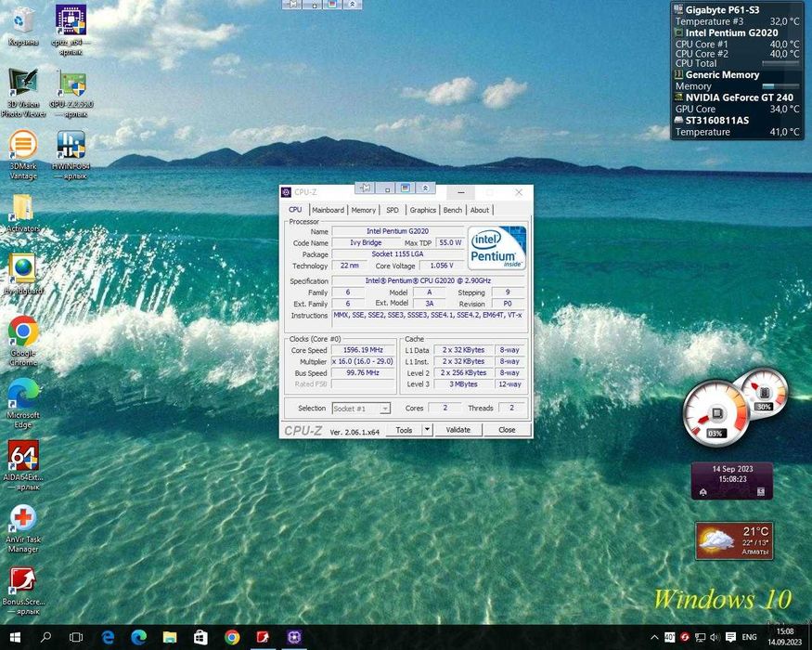Launch Google Chrome from the taskbar

tap(232, 637)
